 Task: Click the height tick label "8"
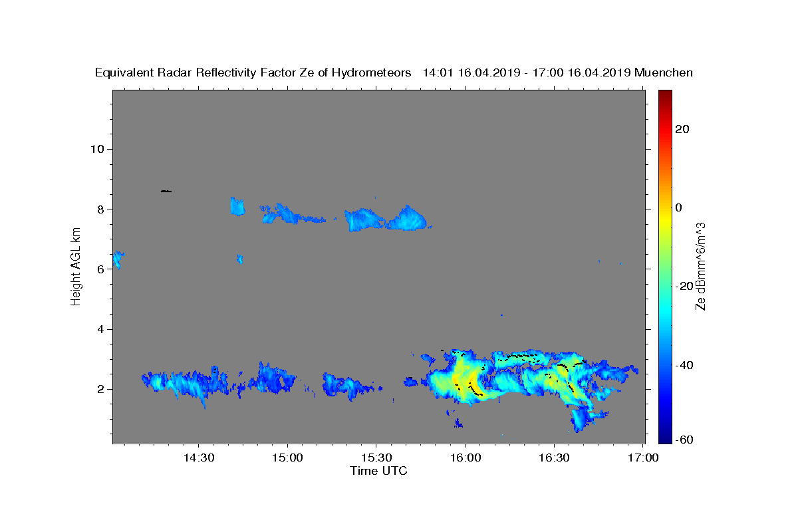[100, 209]
